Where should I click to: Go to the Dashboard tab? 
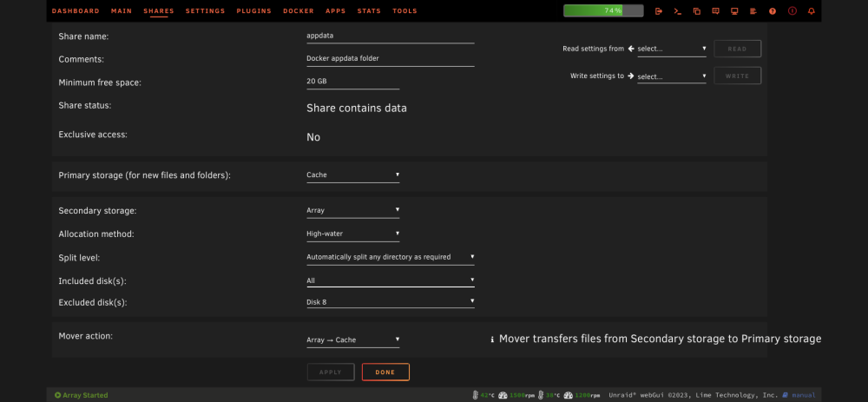click(76, 11)
